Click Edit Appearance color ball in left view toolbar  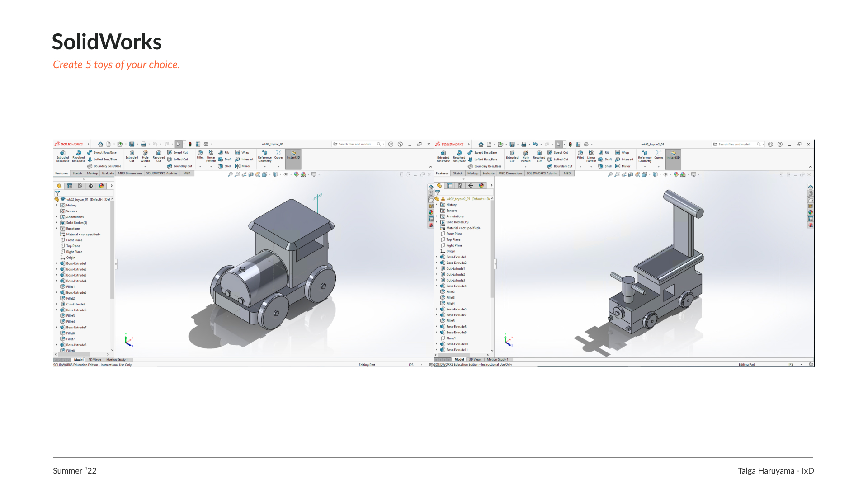tap(297, 174)
